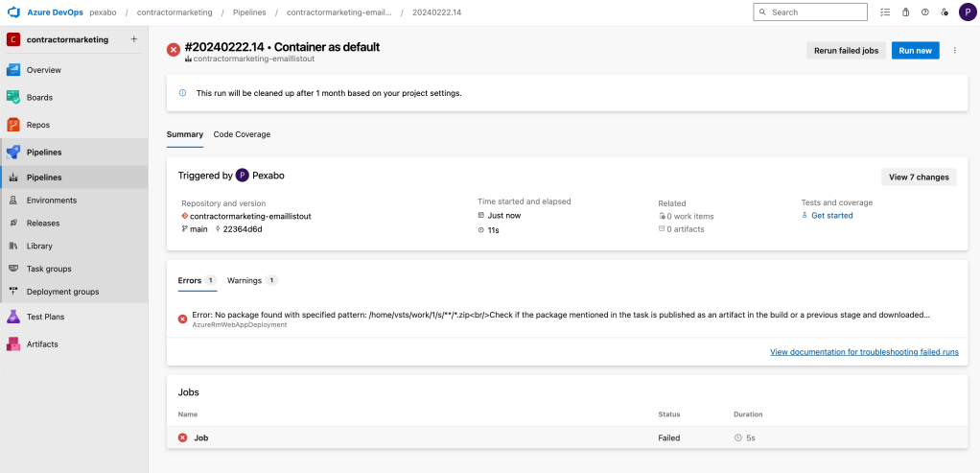The width and height of the screenshot is (980, 473).
Task: Open the failed Job row
Action: (x=567, y=438)
